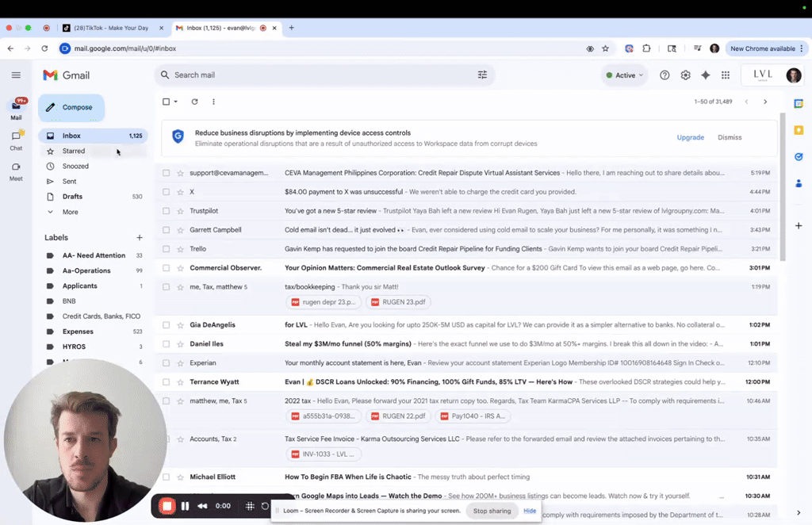Open the Support help icon

pyautogui.click(x=665, y=75)
